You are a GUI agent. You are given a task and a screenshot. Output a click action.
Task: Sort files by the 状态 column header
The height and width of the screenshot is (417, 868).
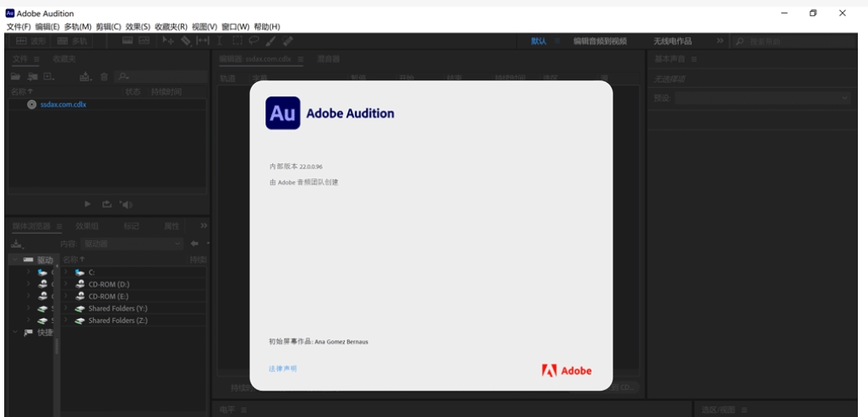click(134, 92)
